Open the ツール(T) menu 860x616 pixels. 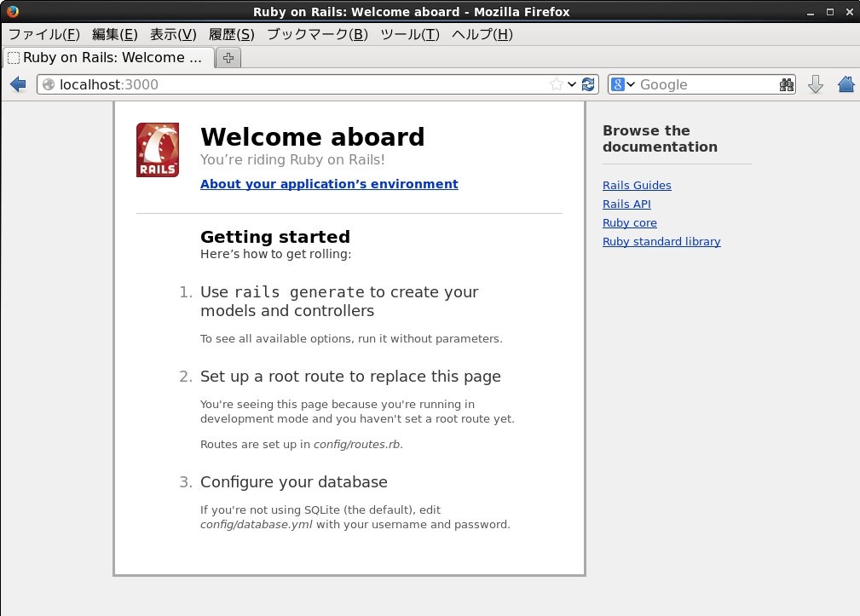click(410, 35)
